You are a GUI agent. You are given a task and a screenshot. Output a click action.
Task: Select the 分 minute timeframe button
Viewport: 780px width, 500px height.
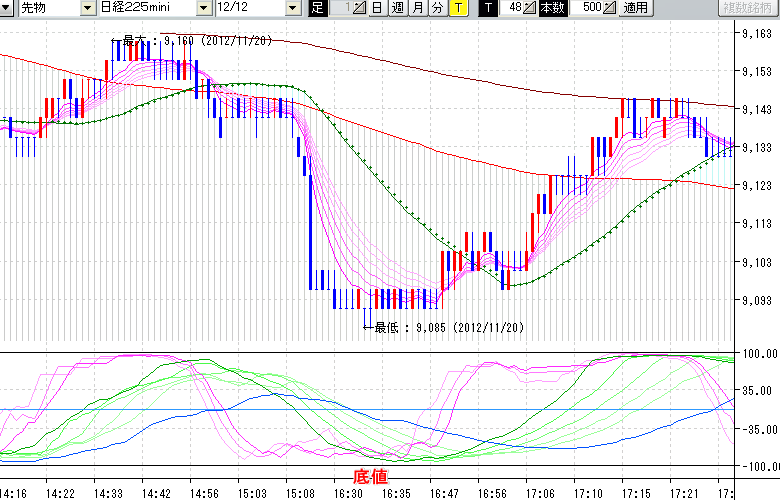437,8
